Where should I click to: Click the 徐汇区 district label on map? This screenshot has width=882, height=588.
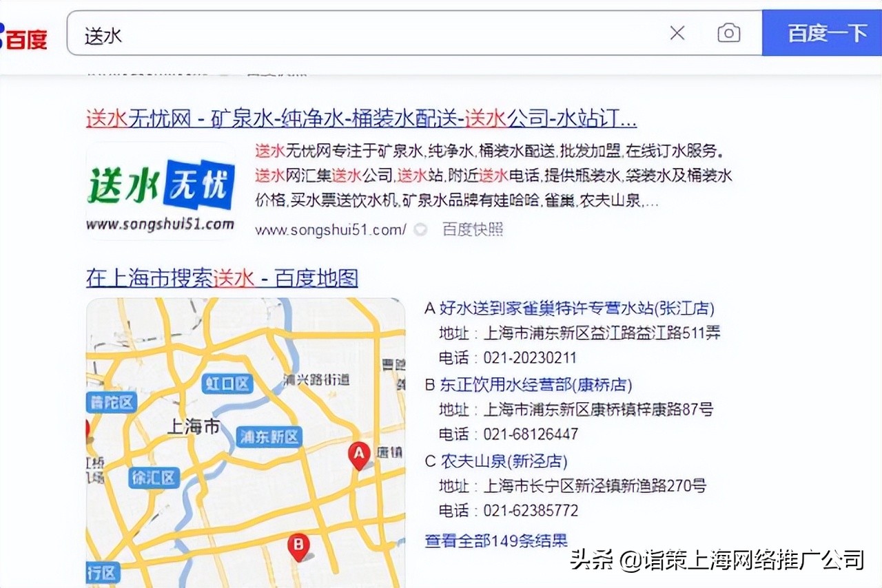pyautogui.click(x=154, y=478)
